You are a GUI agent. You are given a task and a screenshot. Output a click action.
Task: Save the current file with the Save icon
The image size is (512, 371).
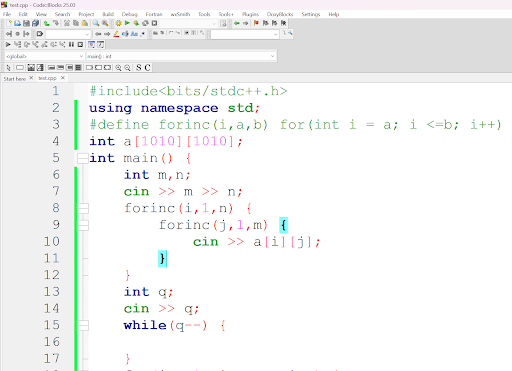coord(26,23)
